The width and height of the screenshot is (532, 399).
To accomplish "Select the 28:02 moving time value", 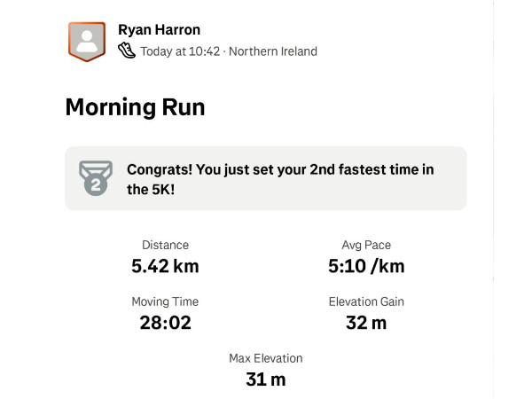I will coord(165,322).
